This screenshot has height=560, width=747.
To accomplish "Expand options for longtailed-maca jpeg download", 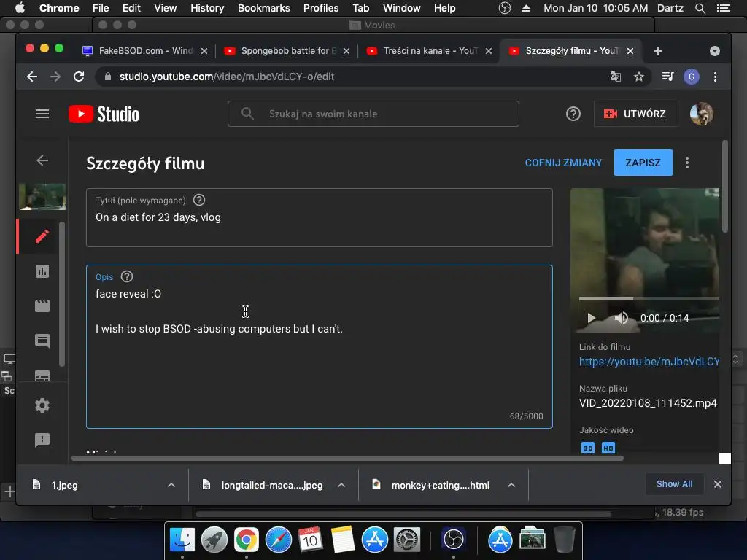I will [341, 485].
